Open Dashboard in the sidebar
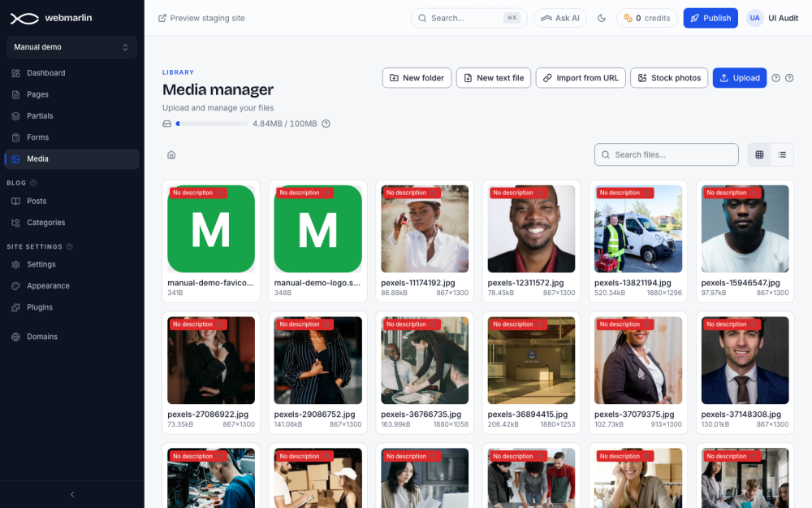This screenshot has height=508, width=812. (72, 73)
